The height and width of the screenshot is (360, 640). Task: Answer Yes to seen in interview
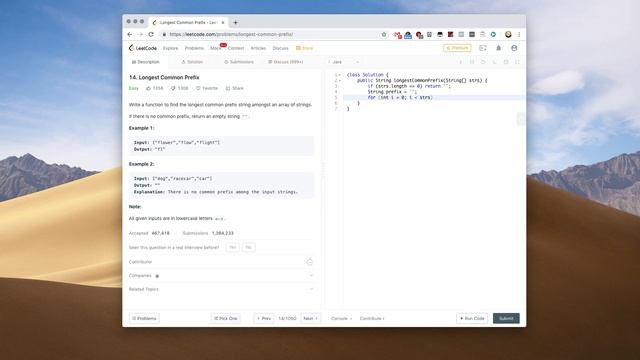click(232, 247)
